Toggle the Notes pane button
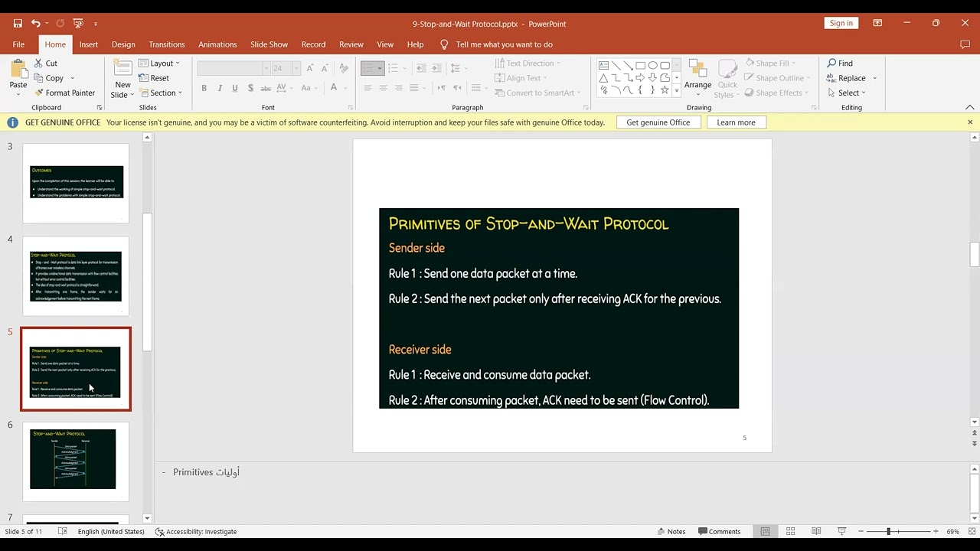Image resolution: width=980 pixels, height=551 pixels. click(x=671, y=532)
